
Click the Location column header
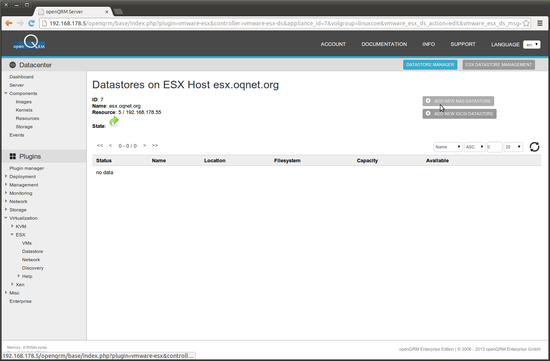215,161
